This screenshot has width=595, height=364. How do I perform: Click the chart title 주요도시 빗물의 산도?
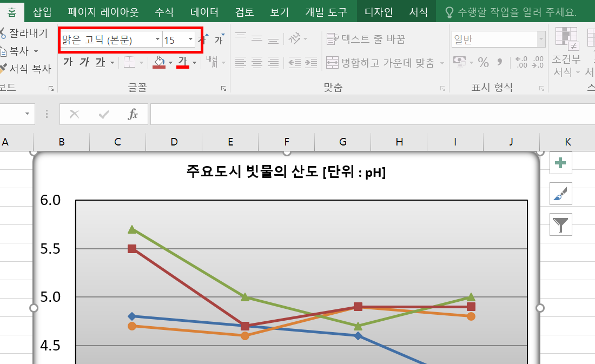(x=286, y=173)
